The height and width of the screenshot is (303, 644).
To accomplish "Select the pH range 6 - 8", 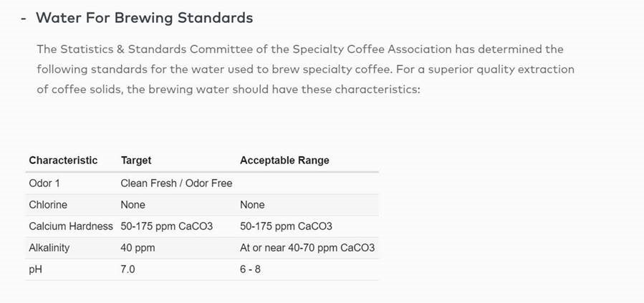I will pos(252,269).
